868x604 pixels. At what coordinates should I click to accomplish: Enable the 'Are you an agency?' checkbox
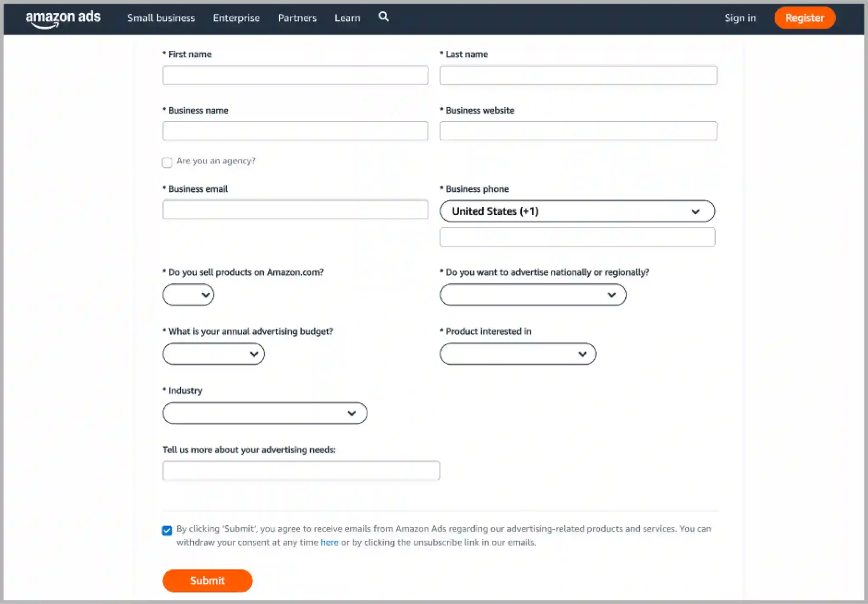(167, 163)
